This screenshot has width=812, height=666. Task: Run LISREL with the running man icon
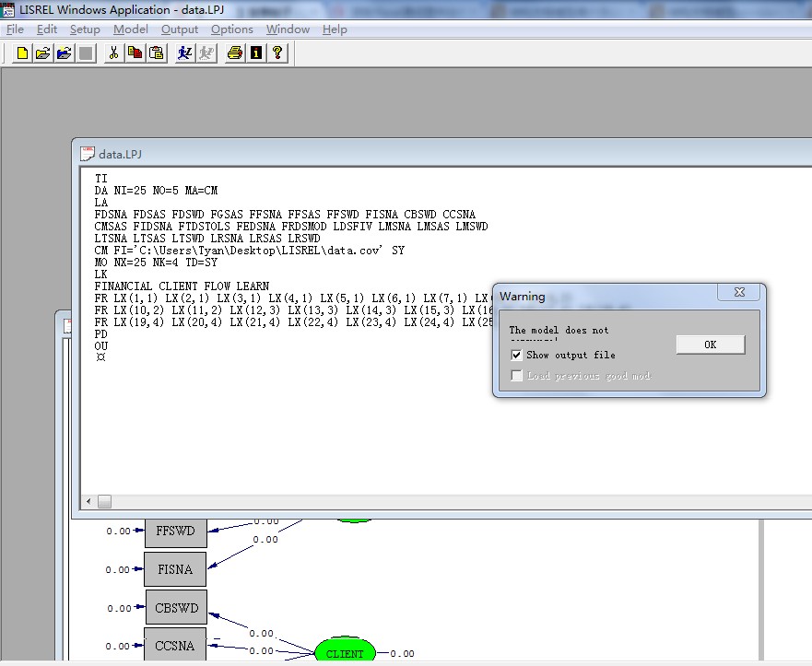[184, 53]
